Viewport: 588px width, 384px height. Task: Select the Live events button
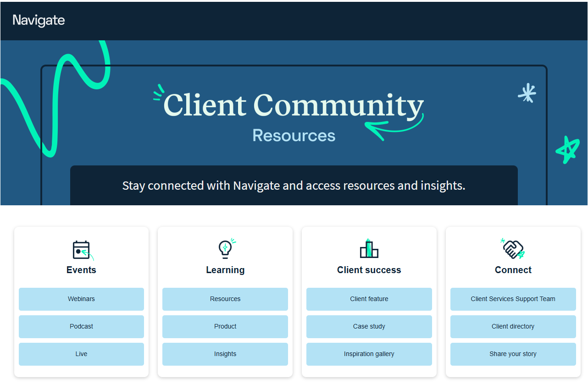tap(81, 354)
